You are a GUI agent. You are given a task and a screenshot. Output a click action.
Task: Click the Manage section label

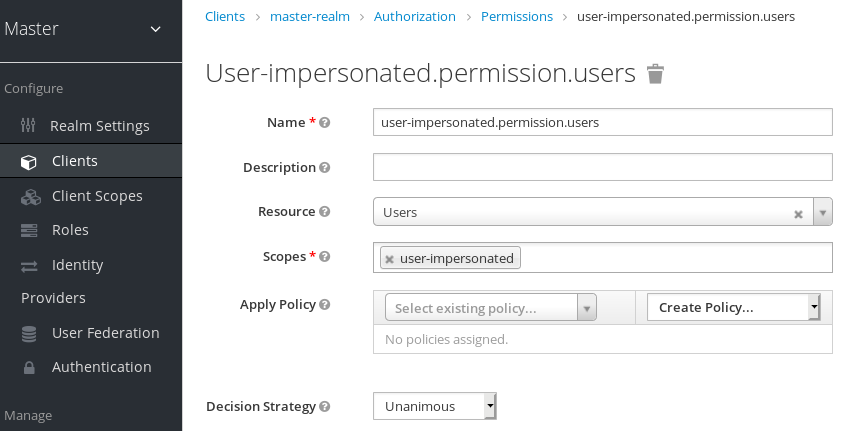[x=28, y=415]
